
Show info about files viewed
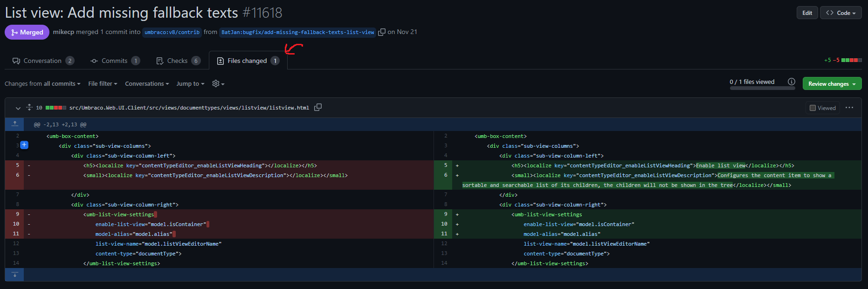791,82
